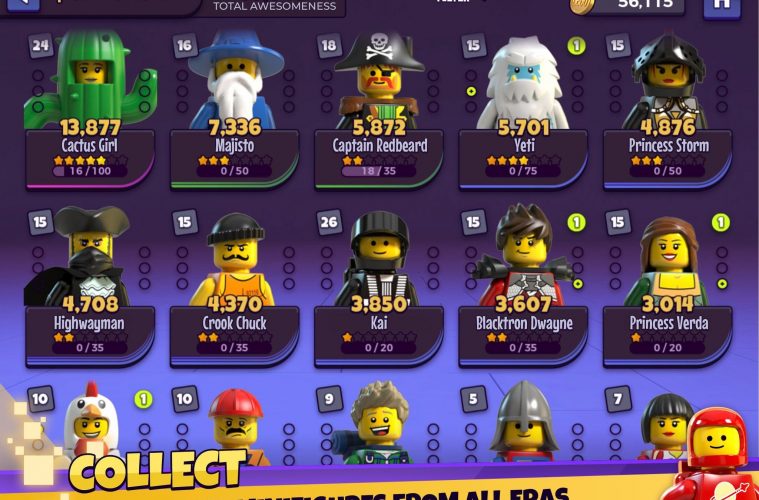Screen dimensions: 759x500
Task: Click the Cactus Girl level 24 badge
Action: [x=41, y=46]
